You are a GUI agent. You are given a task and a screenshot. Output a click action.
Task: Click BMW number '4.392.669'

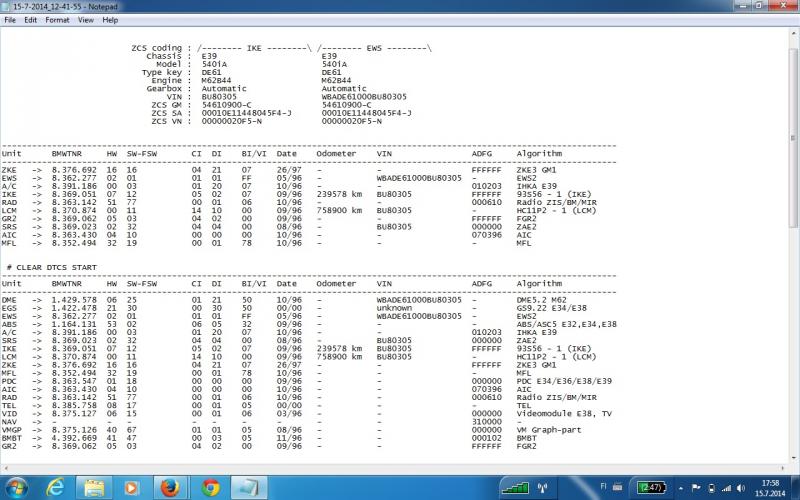[74, 438]
